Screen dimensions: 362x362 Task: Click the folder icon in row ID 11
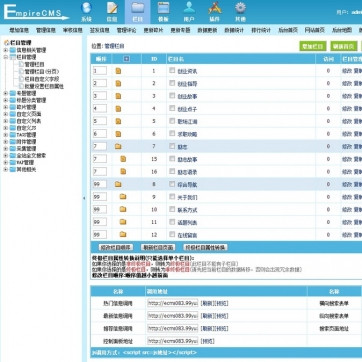click(x=123, y=222)
